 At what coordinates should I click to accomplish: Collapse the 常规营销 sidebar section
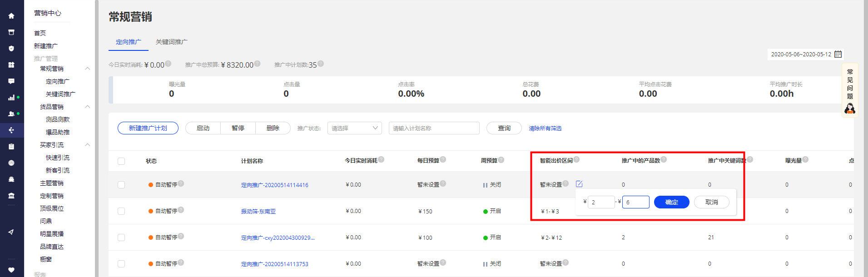pyautogui.click(x=88, y=69)
